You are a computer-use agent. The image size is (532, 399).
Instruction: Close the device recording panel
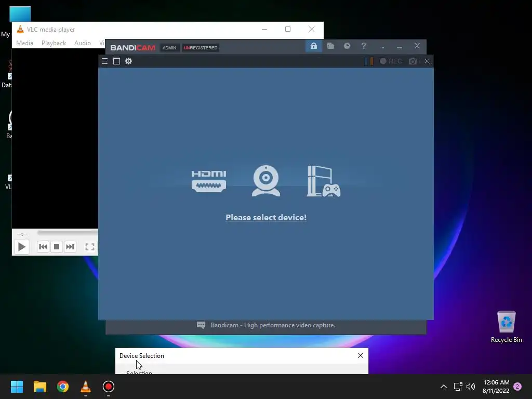coord(427,61)
